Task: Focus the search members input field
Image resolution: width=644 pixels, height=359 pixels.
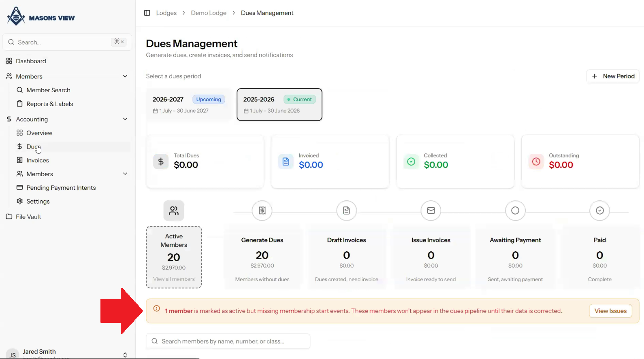Action: (228, 341)
